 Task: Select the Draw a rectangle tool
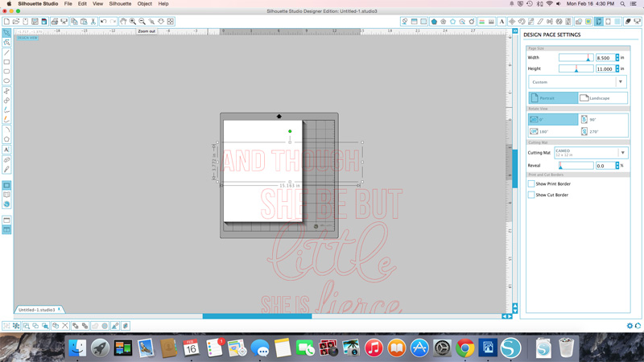(6, 62)
